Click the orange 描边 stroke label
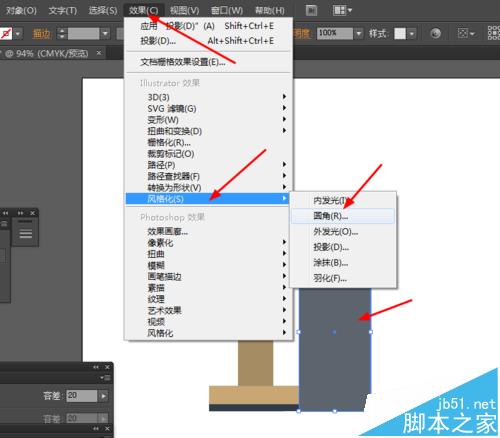 (x=42, y=34)
